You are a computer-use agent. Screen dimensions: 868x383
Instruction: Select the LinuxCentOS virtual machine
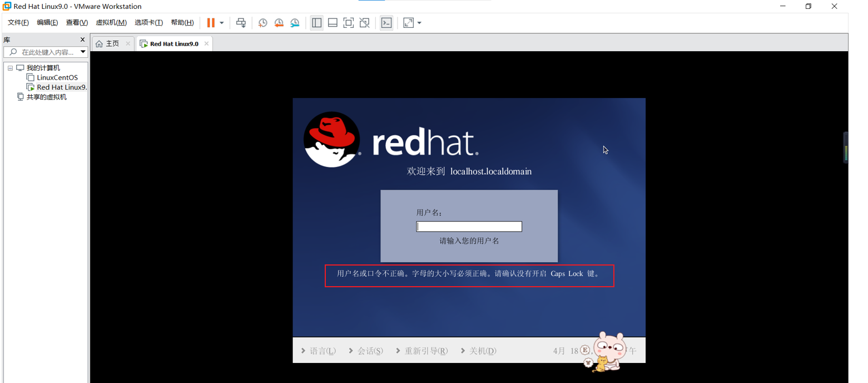[56, 77]
